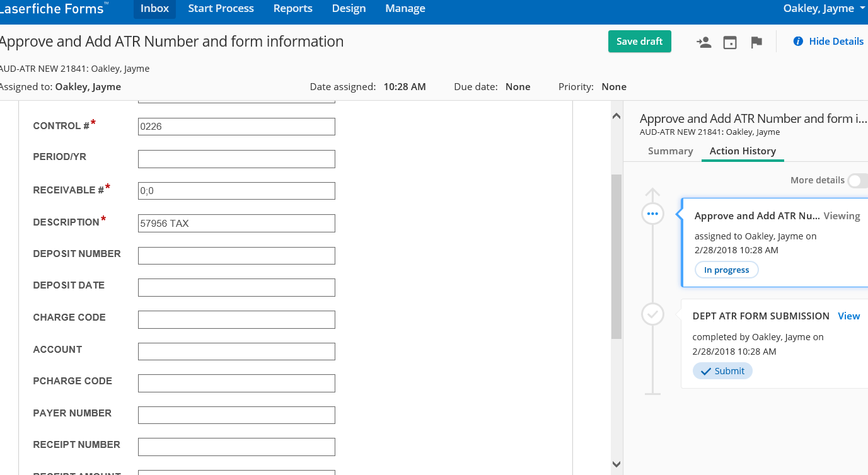Click the RECEIPT NUMBER input field

click(x=236, y=447)
